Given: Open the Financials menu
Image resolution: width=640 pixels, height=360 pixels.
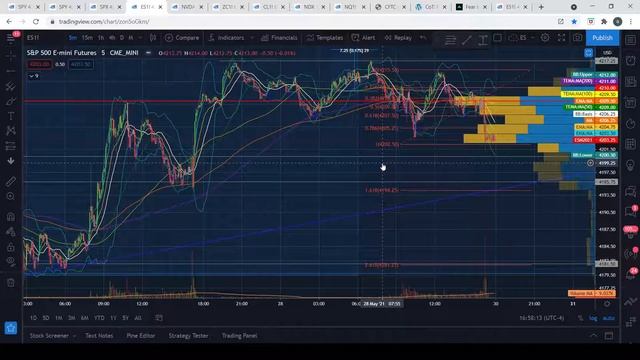Looking at the screenshot, I should pyautogui.click(x=279, y=38).
